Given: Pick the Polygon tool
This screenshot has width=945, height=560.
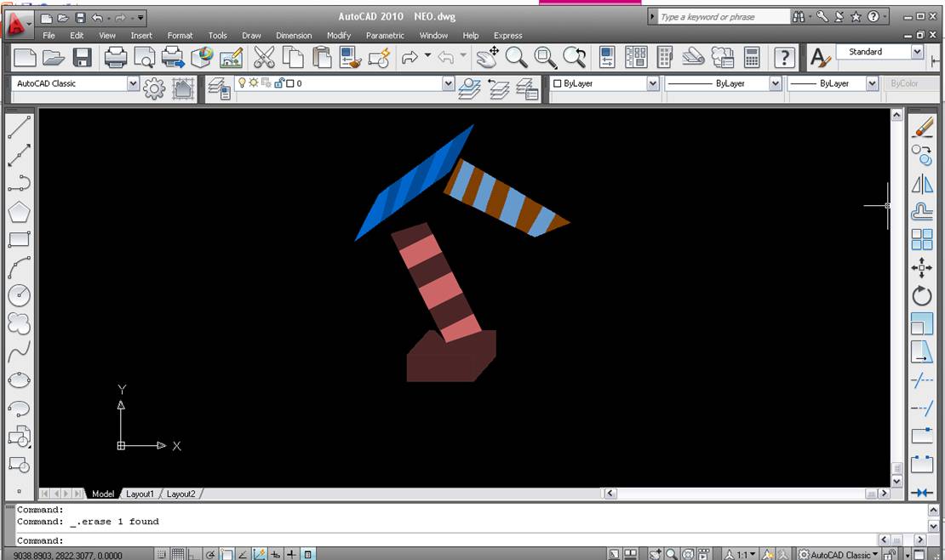Looking at the screenshot, I should (19, 212).
